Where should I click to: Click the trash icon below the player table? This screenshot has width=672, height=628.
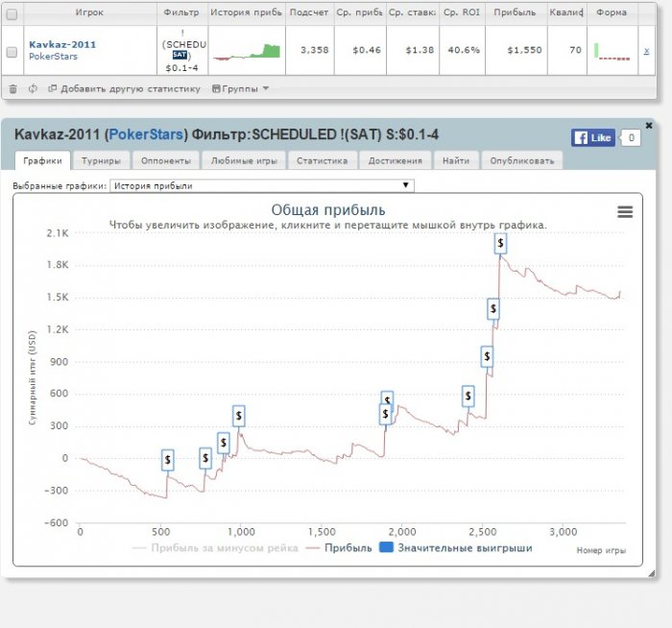point(12,88)
